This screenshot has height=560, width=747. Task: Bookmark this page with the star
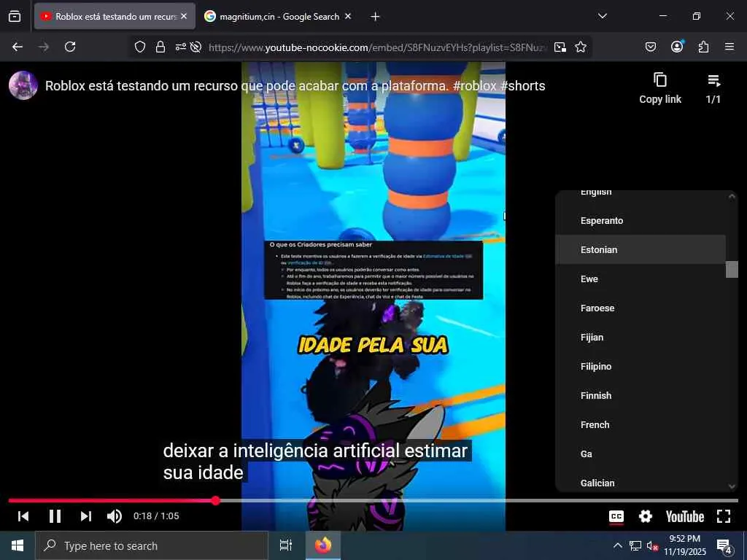coord(580,47)
